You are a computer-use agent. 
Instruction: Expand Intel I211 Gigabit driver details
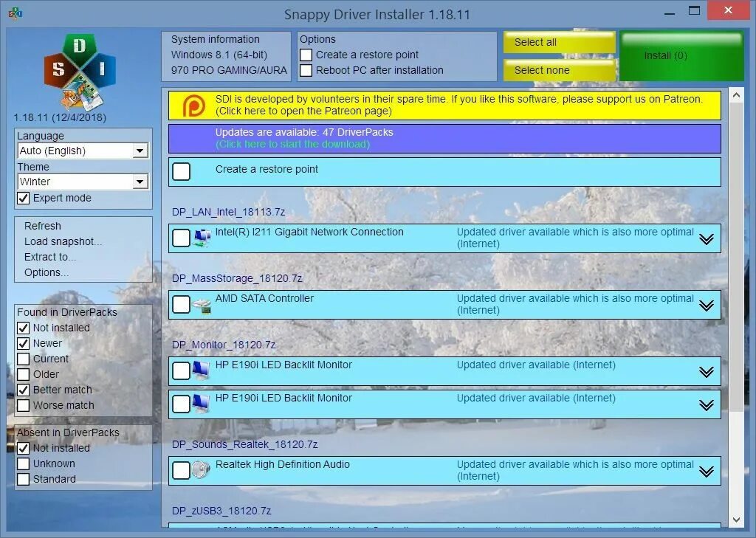707,239
